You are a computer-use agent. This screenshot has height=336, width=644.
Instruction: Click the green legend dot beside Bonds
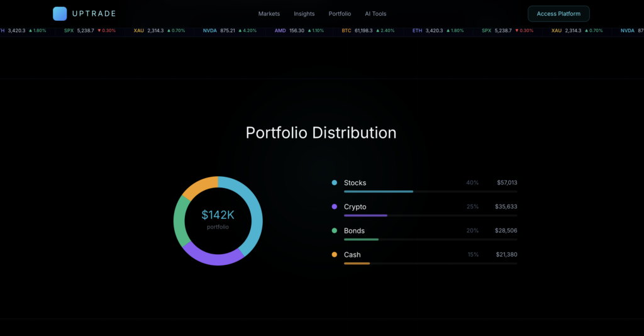335,230
